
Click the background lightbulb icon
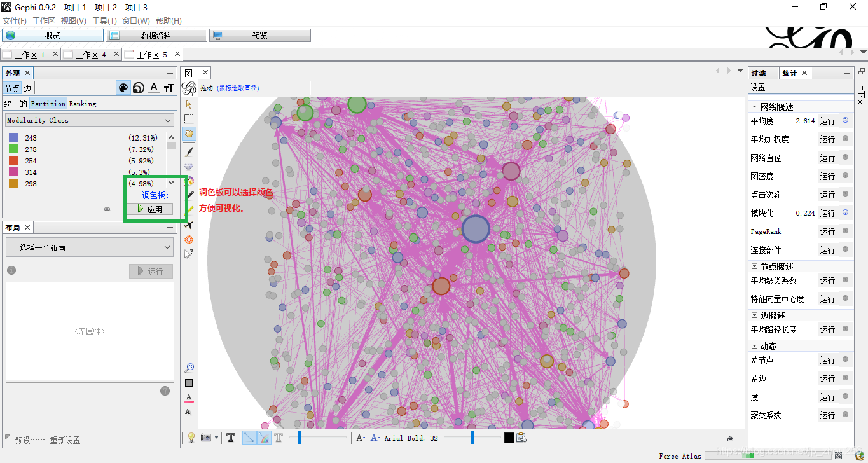tap(191, 438)
